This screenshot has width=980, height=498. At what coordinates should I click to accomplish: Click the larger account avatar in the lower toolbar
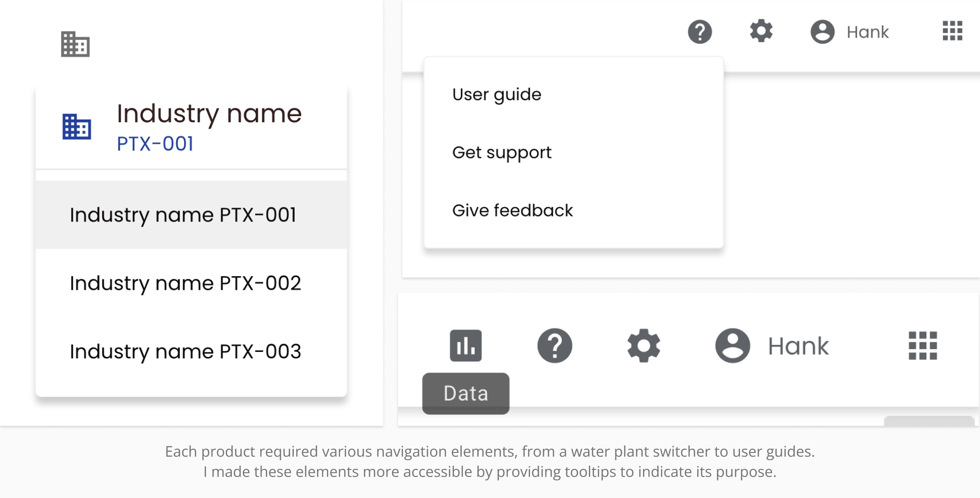[733, 345]
